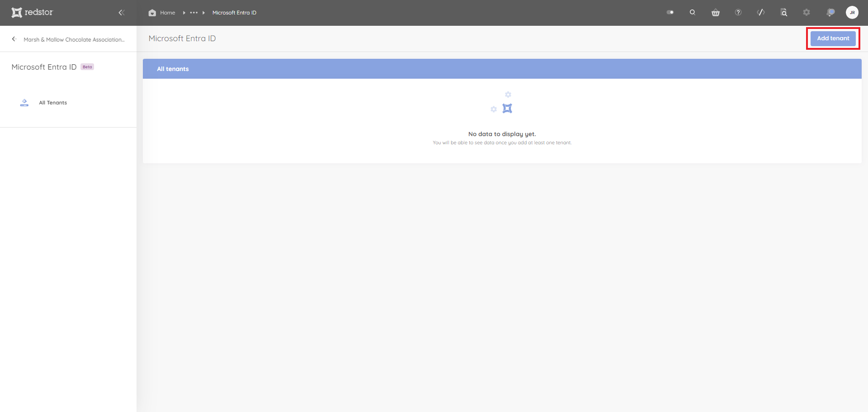Click the Add tenant button

tap(833, 38)
